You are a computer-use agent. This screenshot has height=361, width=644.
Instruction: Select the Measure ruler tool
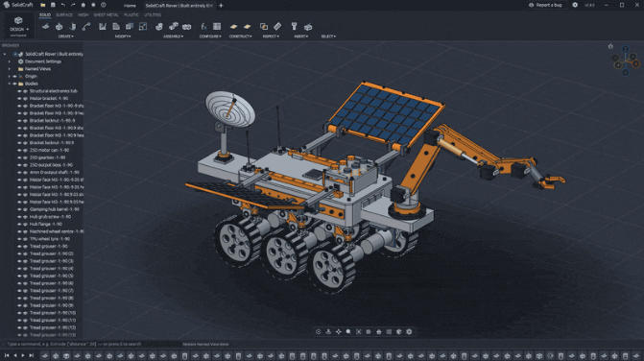click(x=277, y=27)
